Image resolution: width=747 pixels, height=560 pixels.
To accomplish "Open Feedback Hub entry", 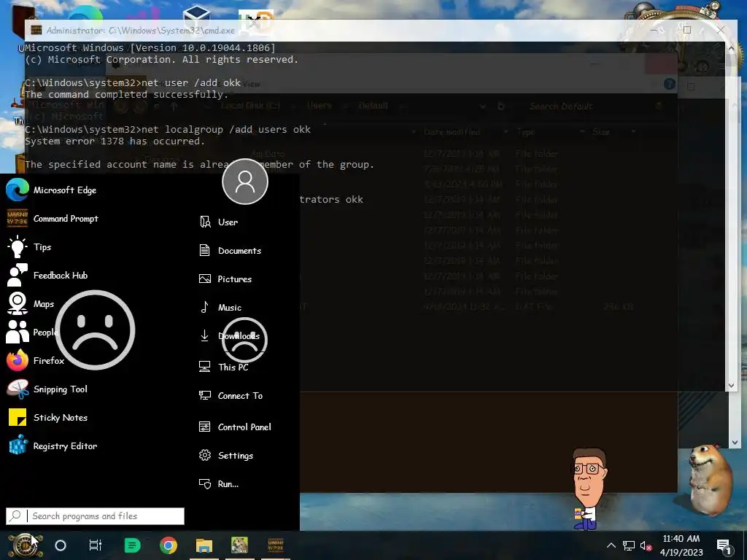I will (47, 275).
